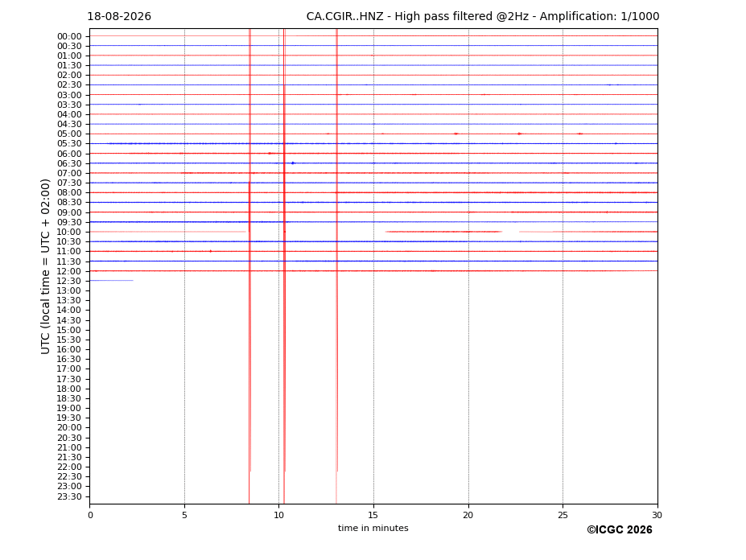The width and height of the screenshot is (746, 560).
Task: Click the 19:00 time row label
Action: 69,408
